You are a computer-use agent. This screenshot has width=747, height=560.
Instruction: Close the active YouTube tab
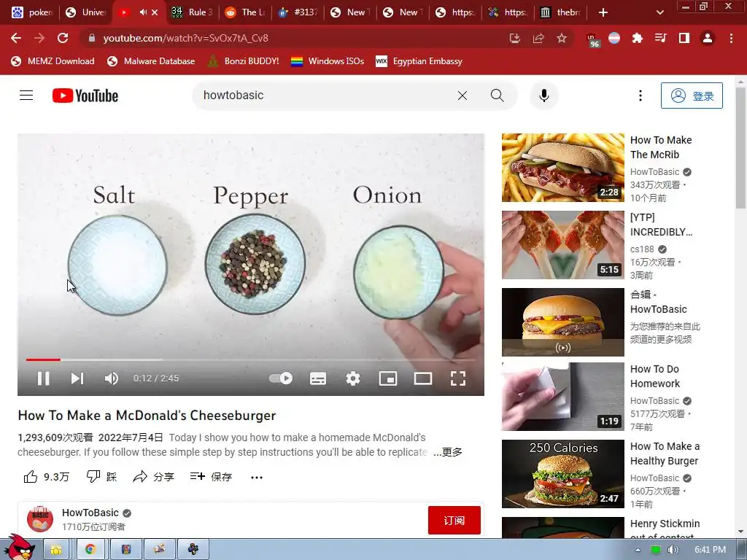[155, 12]
